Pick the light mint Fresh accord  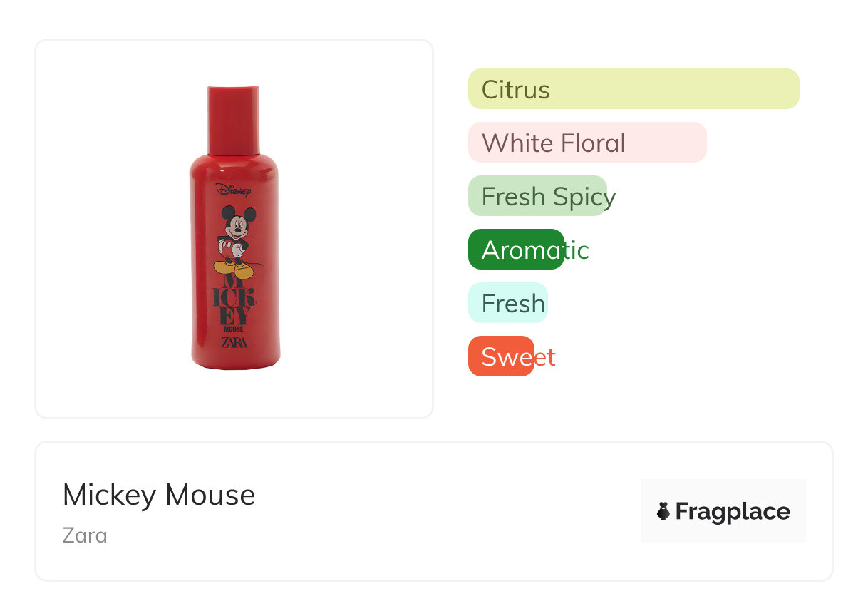point(507,303)
